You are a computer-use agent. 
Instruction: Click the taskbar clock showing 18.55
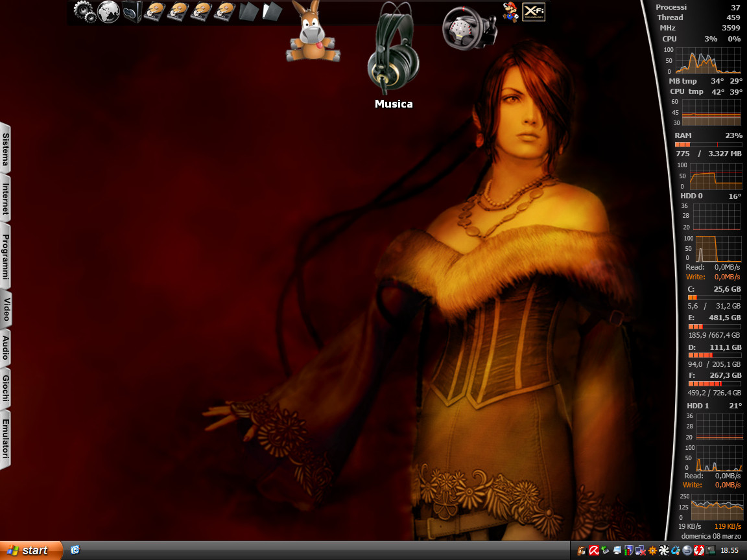click(x=729, y=550)
